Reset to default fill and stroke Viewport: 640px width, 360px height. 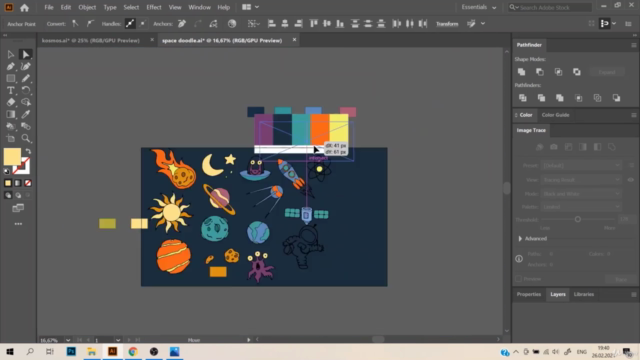[x=7, y=171]
